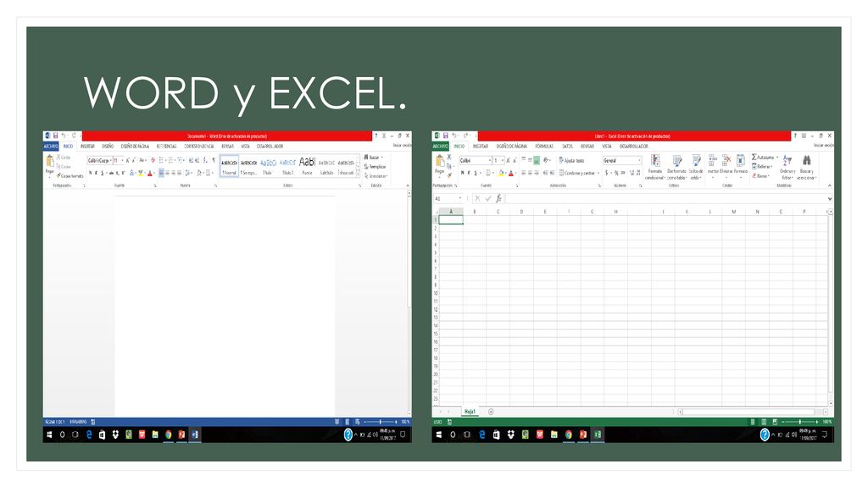Click the Excel zoom slider in the status bar
Image resolution: width=868 pixels, height=488 pixels.
pyautogui.click(x=800, y=422)
